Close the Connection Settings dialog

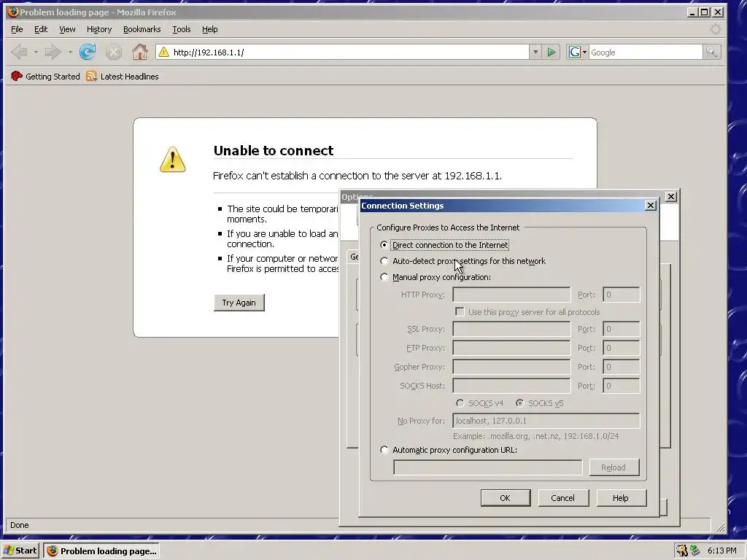point(650,205)
